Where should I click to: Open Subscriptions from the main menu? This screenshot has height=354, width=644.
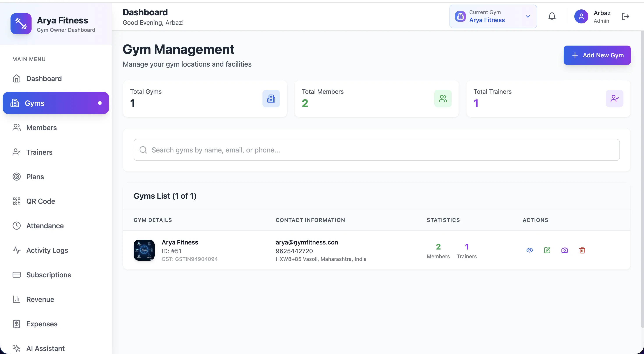[x=48, y=275]
